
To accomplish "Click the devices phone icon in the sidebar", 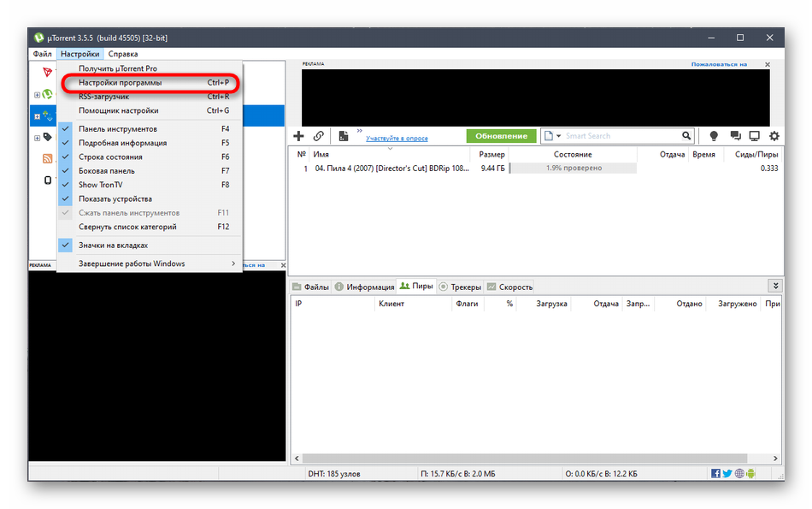I will click(x=48, y=180).
